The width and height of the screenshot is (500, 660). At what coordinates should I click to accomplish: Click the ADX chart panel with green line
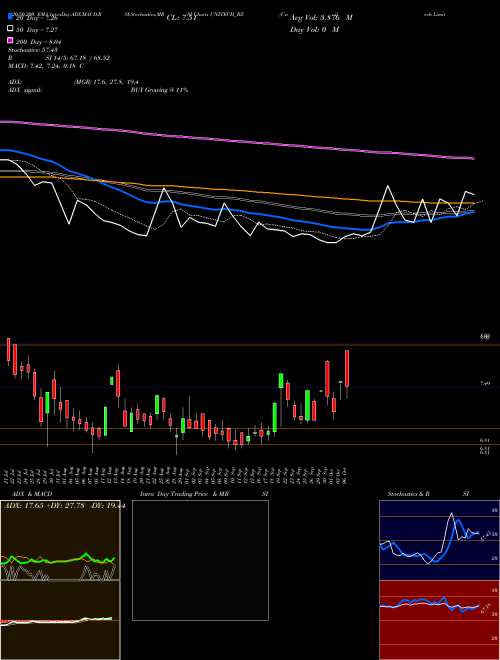pos(60,540)
